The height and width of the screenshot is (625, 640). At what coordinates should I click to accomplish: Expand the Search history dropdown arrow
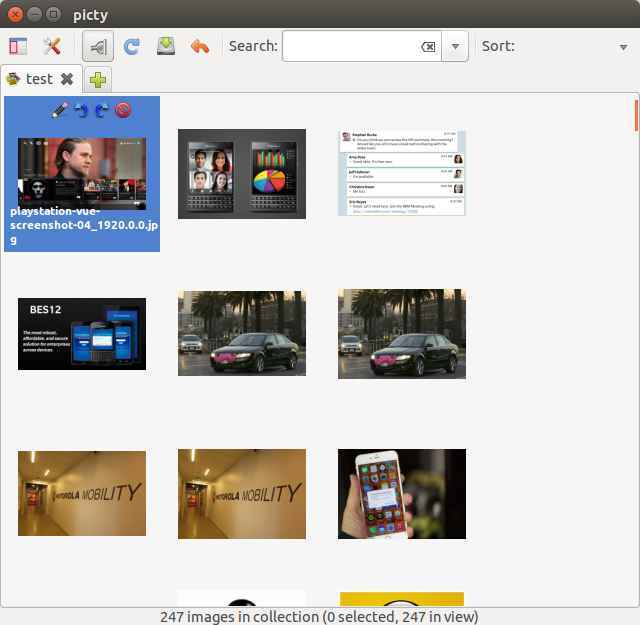[455, 46]
